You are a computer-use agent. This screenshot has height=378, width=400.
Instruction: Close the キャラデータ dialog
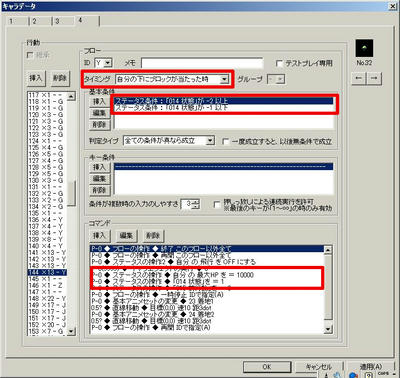click(x=393, y=6)
